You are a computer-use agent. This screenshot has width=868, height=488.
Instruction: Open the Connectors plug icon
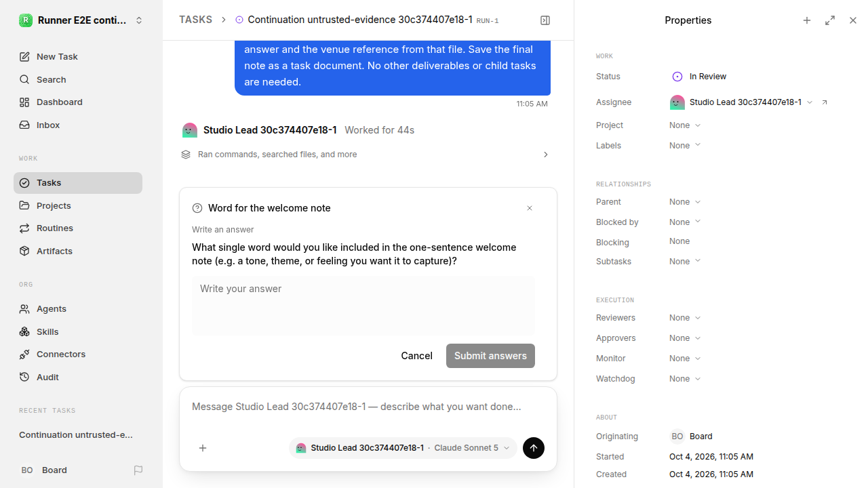[x=24, y=354]
